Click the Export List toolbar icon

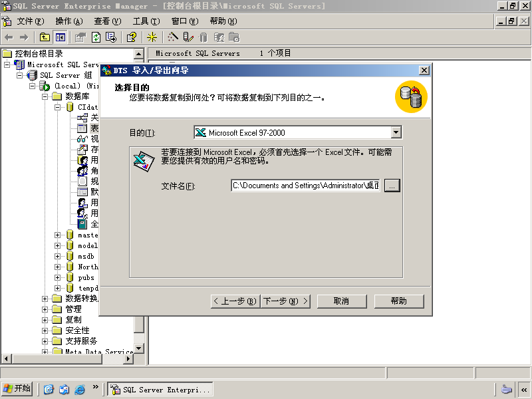[x=111, y=37]
